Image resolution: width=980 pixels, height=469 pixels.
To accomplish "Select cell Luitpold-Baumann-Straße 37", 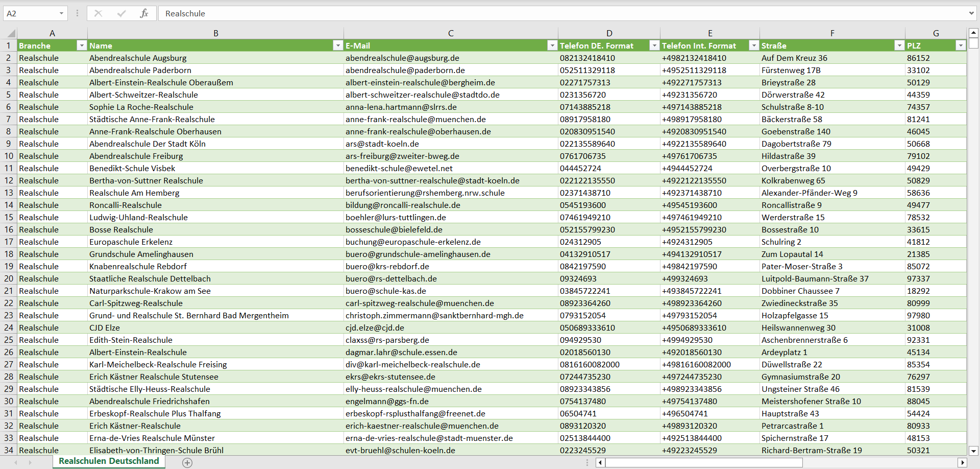I will tap(832, 278).
